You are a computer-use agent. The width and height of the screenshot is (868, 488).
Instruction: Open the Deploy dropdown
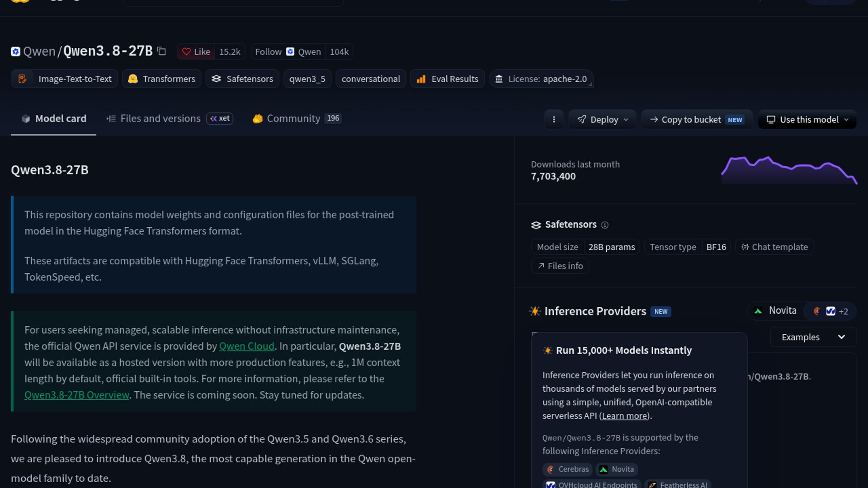pyautogui.click(x=602, y=119)
